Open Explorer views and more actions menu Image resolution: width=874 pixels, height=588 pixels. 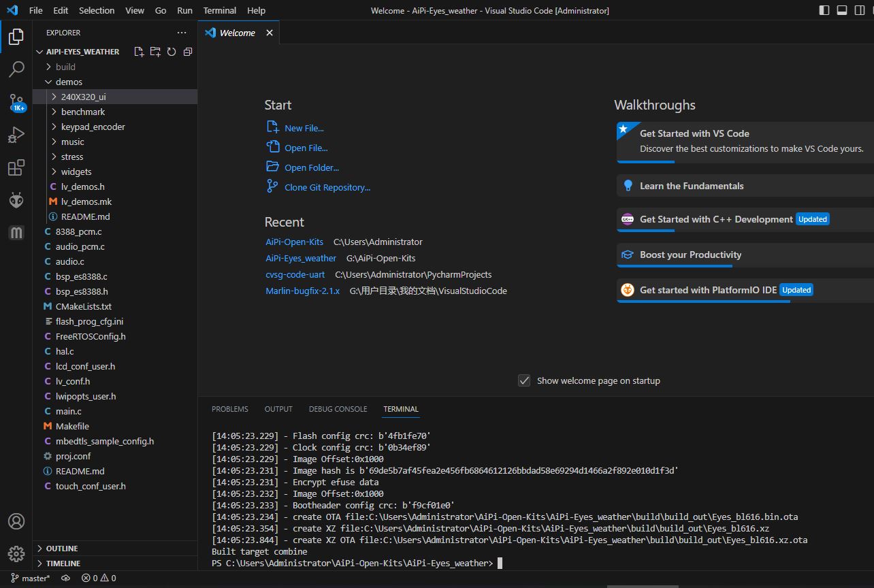tap(182, 33)
